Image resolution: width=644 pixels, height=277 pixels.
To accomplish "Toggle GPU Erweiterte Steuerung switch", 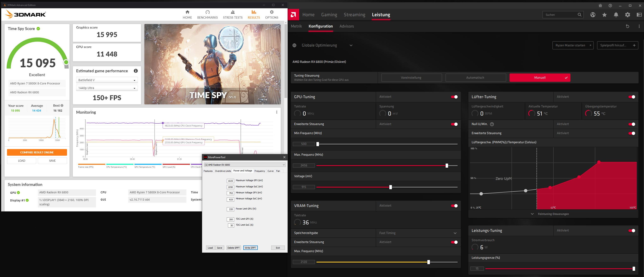I will pyautogui.click(x=454, y=124).
